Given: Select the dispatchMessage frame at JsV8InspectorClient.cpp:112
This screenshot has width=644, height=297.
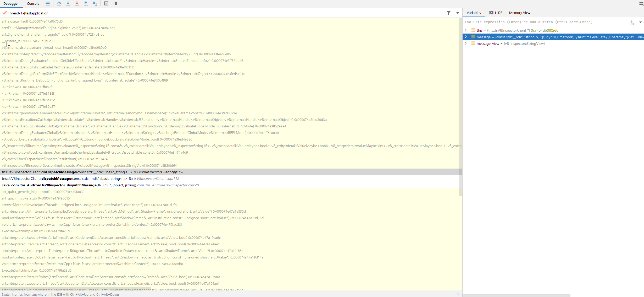Looking at the screenshot, I should pos(91,179).
